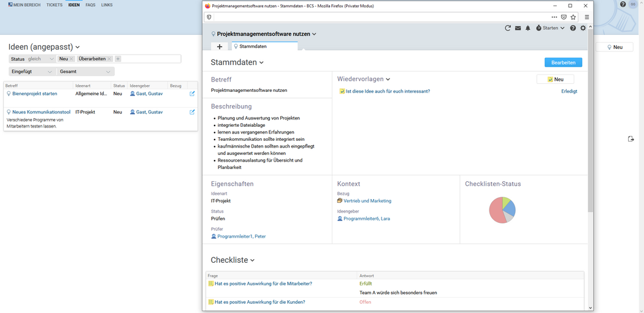Open the 'Gesamt' dropdown filter
Image resolution: width=644 pixels, height=313 pixels.
click(x=85, y=72)
